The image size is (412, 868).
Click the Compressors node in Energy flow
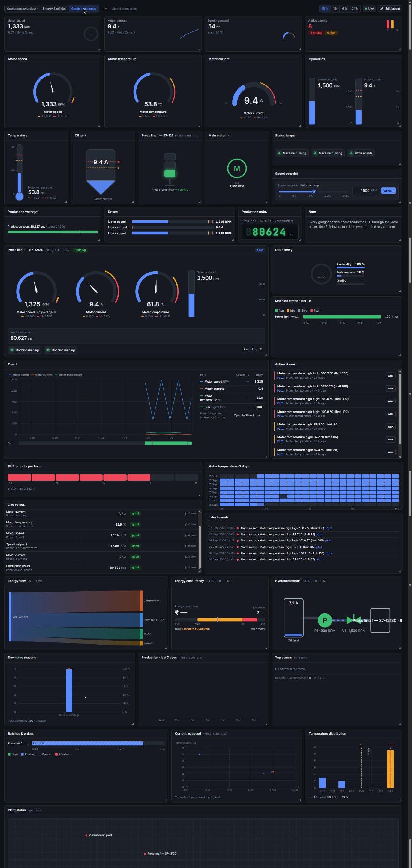[x=141, y=601]
